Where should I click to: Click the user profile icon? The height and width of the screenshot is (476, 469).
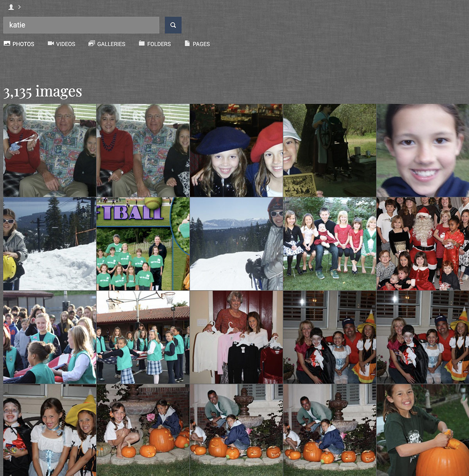coord(11,7)
